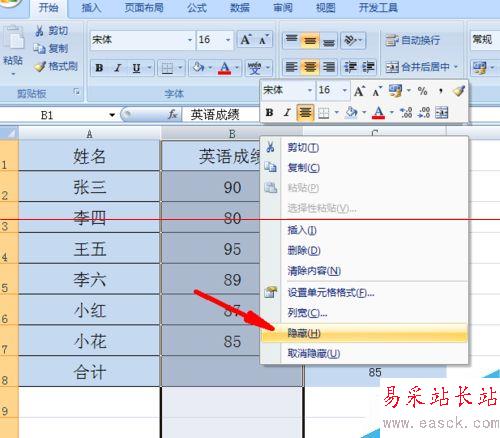Open the Data (数据) tab
500x438 pixels.
[x=240, y=7]
